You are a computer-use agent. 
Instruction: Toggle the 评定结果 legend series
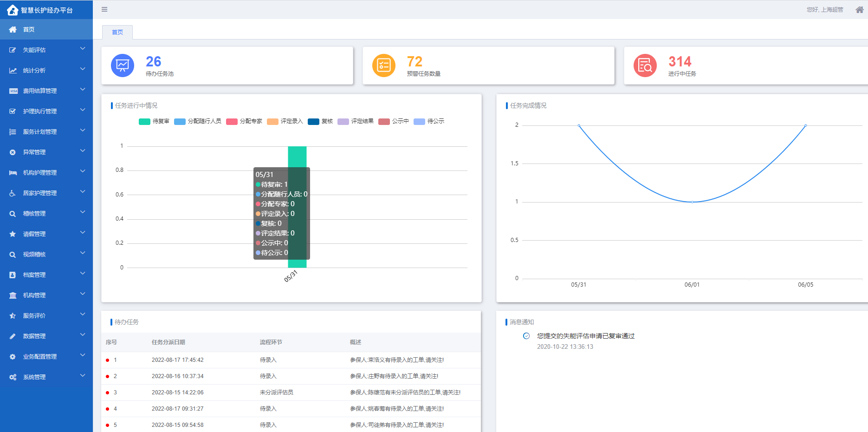pos(356,121)
